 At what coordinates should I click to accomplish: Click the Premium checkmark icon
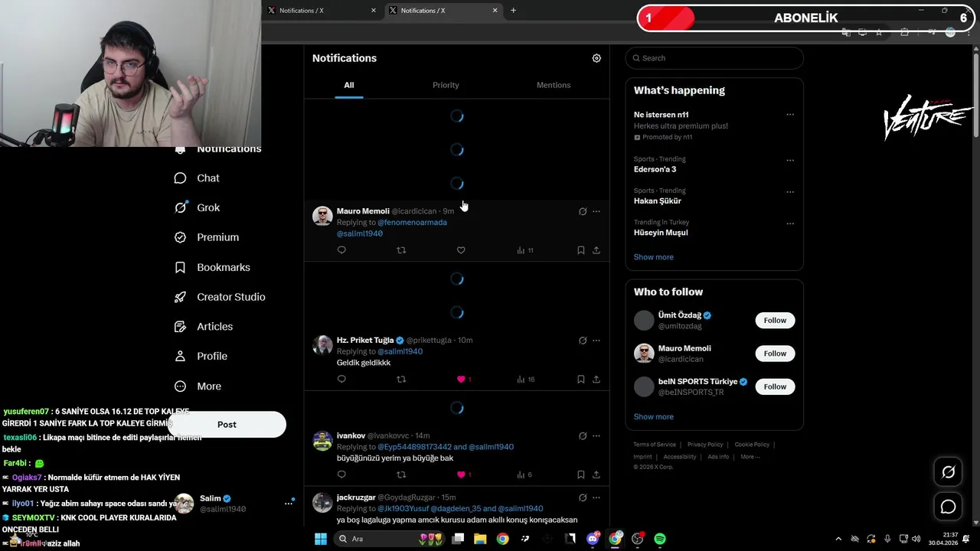click(x=181, y=237)
